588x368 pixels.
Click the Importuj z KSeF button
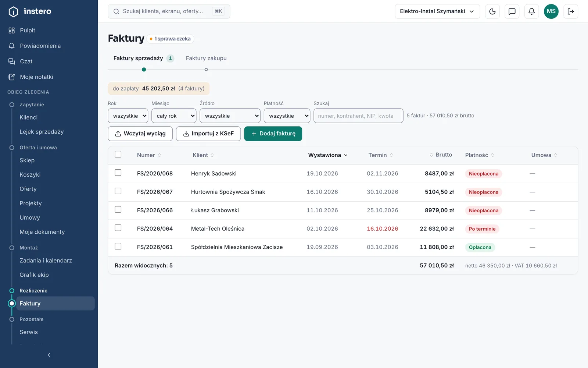[x=208, y=134]
